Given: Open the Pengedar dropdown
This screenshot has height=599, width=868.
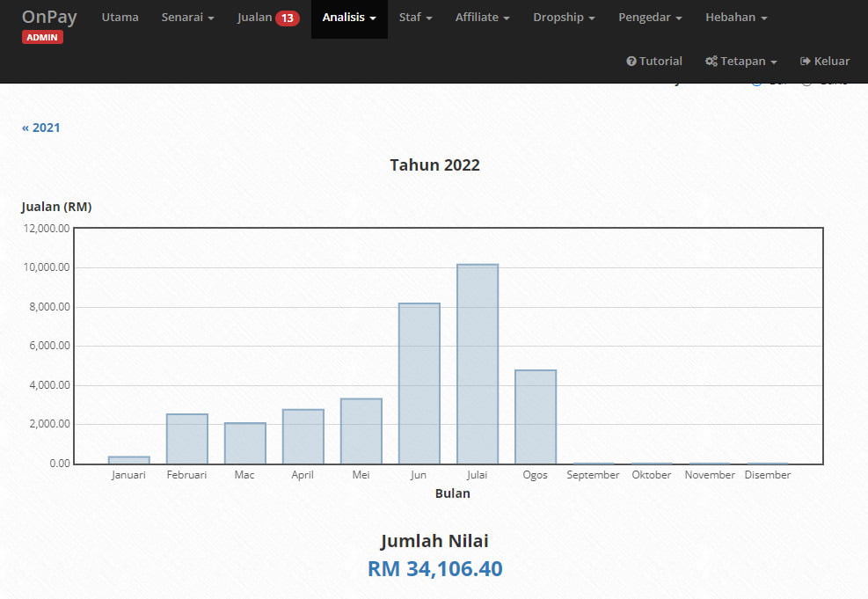Looking at the screenshot, I should click(650, 18).
